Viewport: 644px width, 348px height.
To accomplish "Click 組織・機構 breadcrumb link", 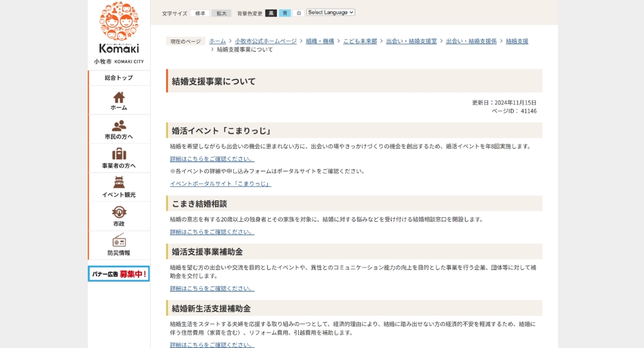I will (x=319, y=41).
